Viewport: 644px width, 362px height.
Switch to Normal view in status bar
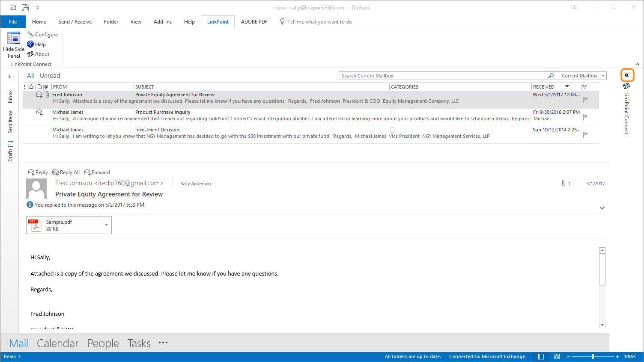(x=541, y=356)
